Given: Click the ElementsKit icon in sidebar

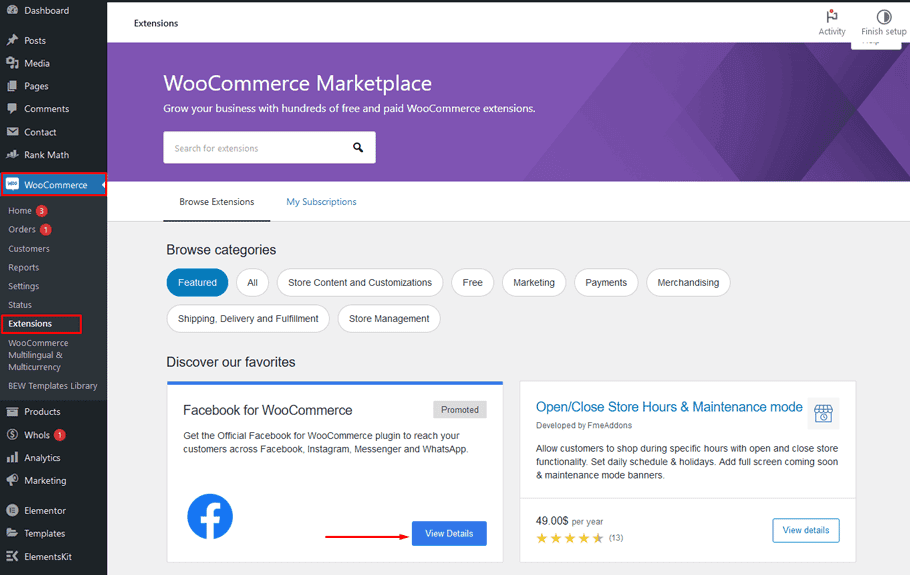Looking at the screenshot, I should tap(12, 556).
